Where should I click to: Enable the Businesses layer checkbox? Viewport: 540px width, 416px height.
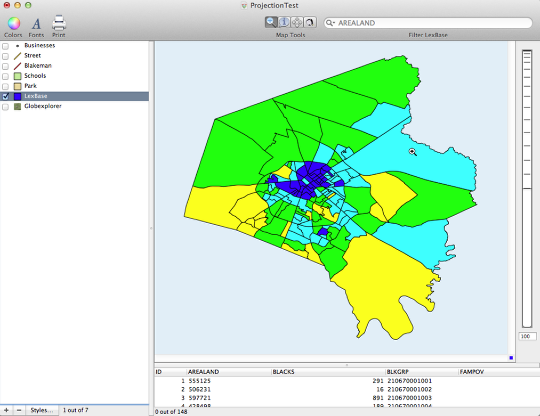coord(6,46)
